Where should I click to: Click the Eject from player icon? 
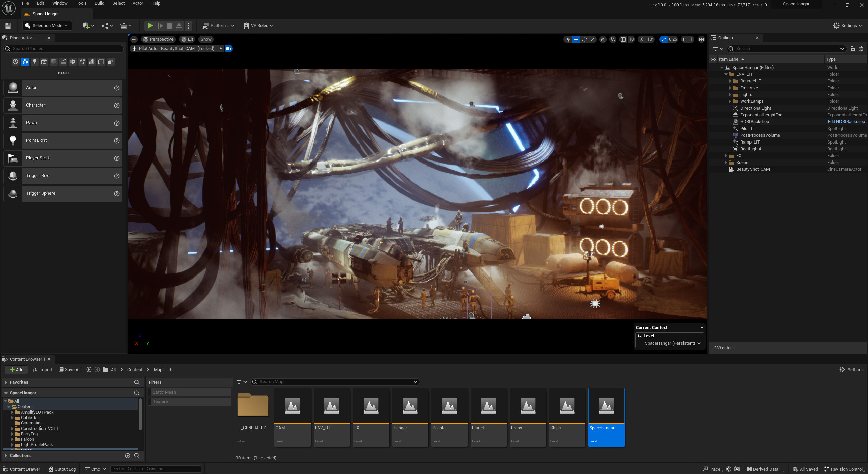coord(179,26)
